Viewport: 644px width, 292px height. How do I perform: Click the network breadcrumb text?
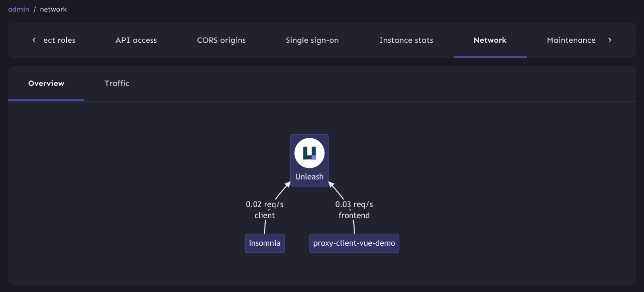pyautogui.click(x=53, y=10)
